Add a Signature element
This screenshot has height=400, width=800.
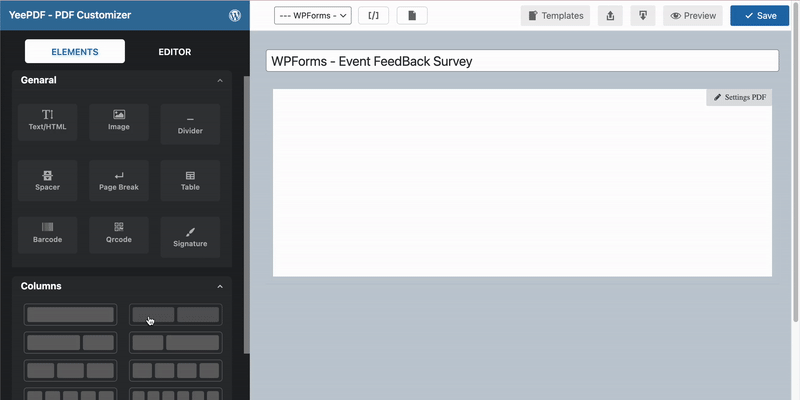190,237
